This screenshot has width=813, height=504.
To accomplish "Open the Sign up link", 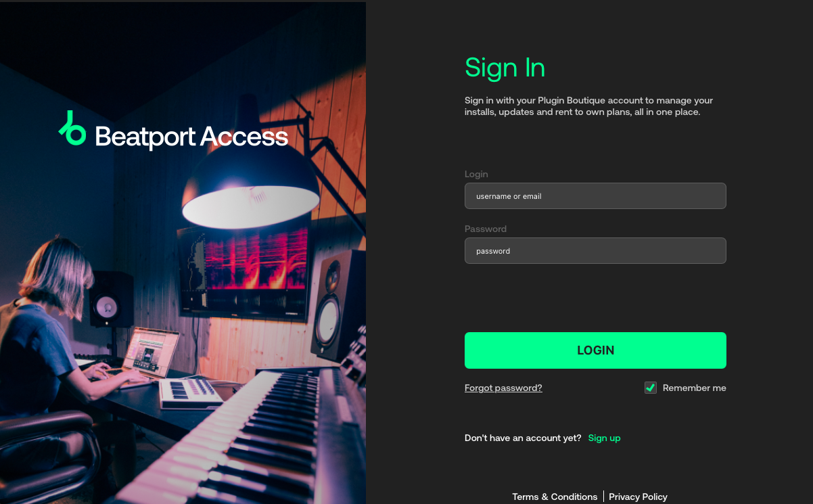I will [x=604, y=438].
